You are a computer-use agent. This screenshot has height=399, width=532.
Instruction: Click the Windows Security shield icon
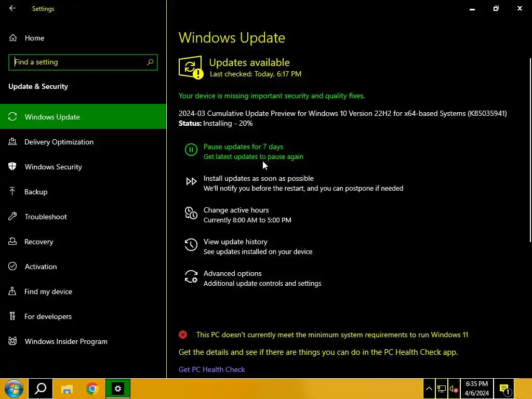tap(12, 166)
